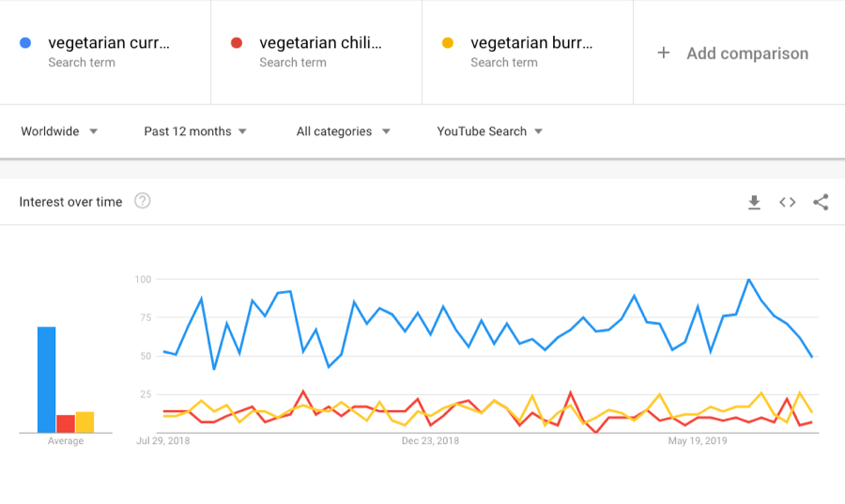The image size is (845, 504).
Task: Click the blue line peak near May 2019
Action: [748, 280]
